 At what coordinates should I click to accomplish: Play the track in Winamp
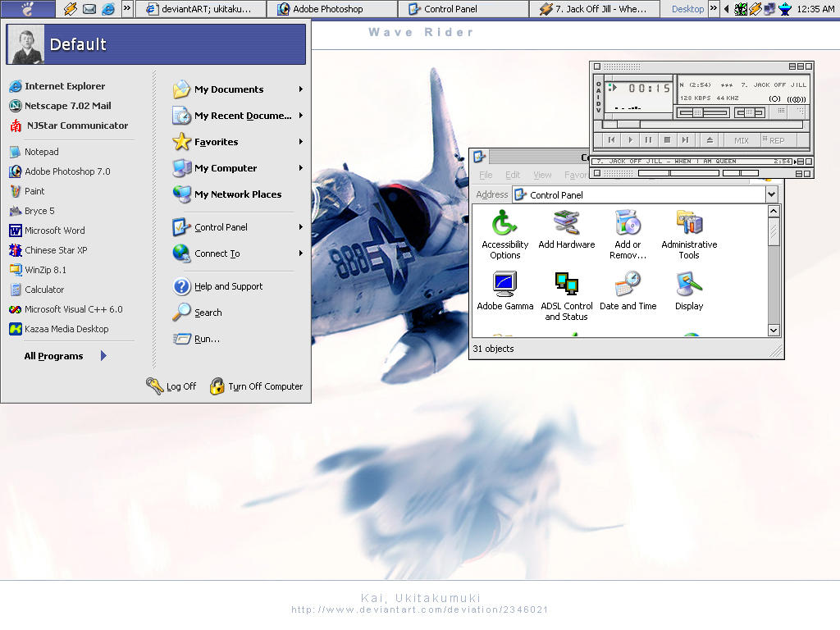tap(630, 140)
